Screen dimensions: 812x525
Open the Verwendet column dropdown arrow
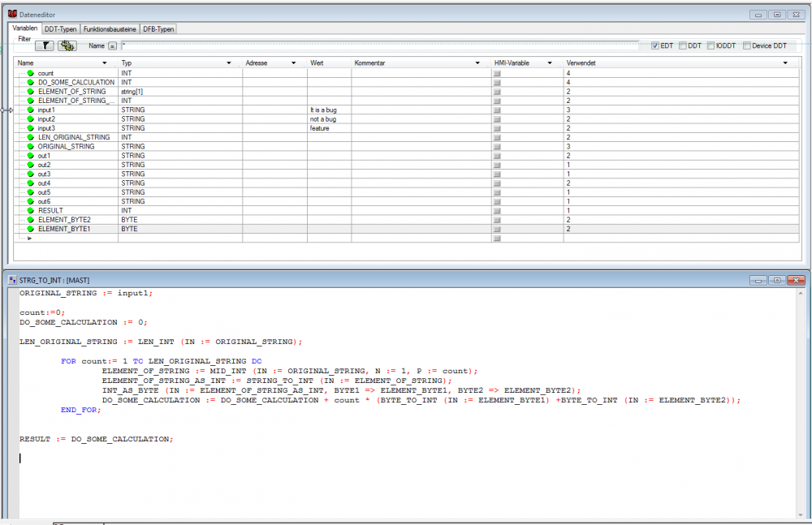(784, 62)
